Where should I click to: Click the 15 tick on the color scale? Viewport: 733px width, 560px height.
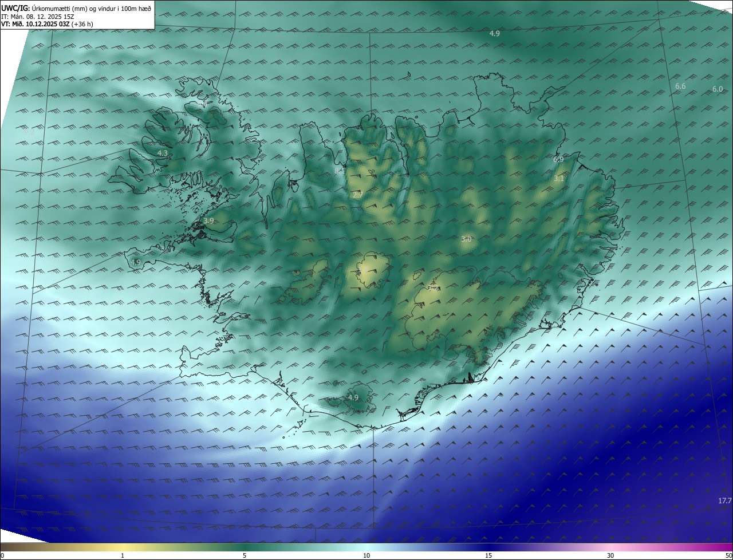[488, 555]
